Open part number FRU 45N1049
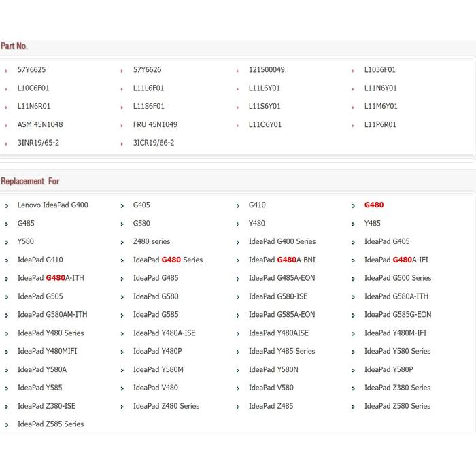Viewport: 476px width, 476px height. pos(155,125)
